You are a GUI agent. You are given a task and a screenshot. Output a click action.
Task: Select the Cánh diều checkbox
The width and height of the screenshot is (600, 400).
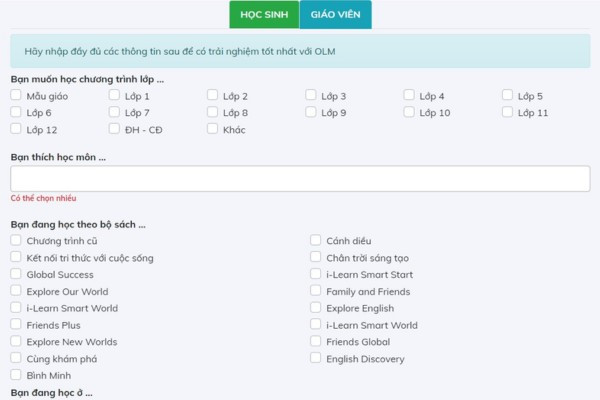coord(315,240)
